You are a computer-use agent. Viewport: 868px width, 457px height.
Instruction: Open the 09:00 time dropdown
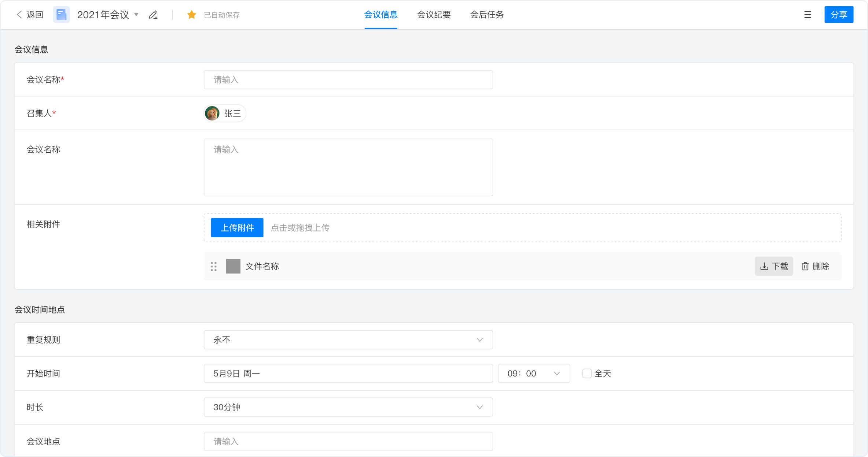pos(533,374)
